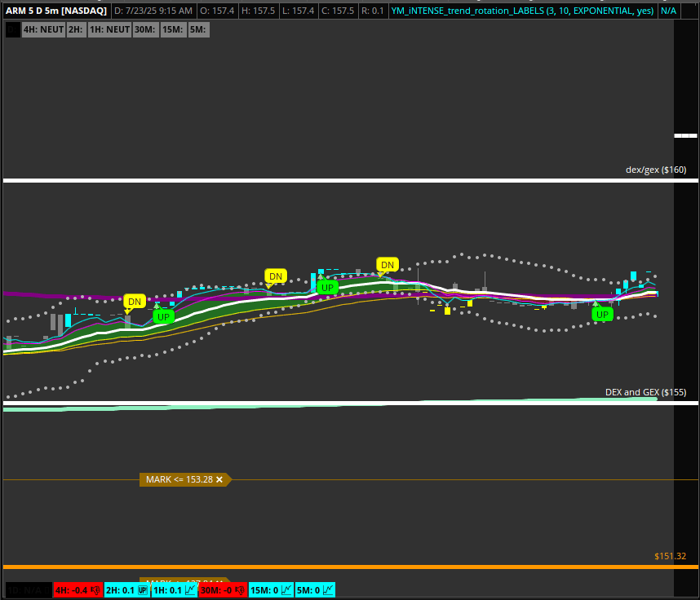The image size is (700, 600).
Task: Click the top 15M: label
Action: tap(173, 29)
